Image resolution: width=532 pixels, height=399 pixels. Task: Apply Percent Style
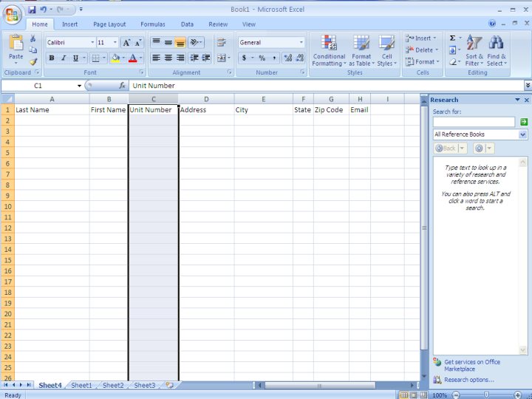tap(262, 58)
